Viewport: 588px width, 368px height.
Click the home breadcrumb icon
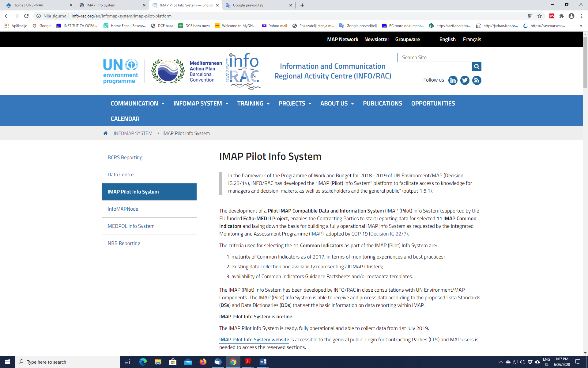(x=105, y=133)
